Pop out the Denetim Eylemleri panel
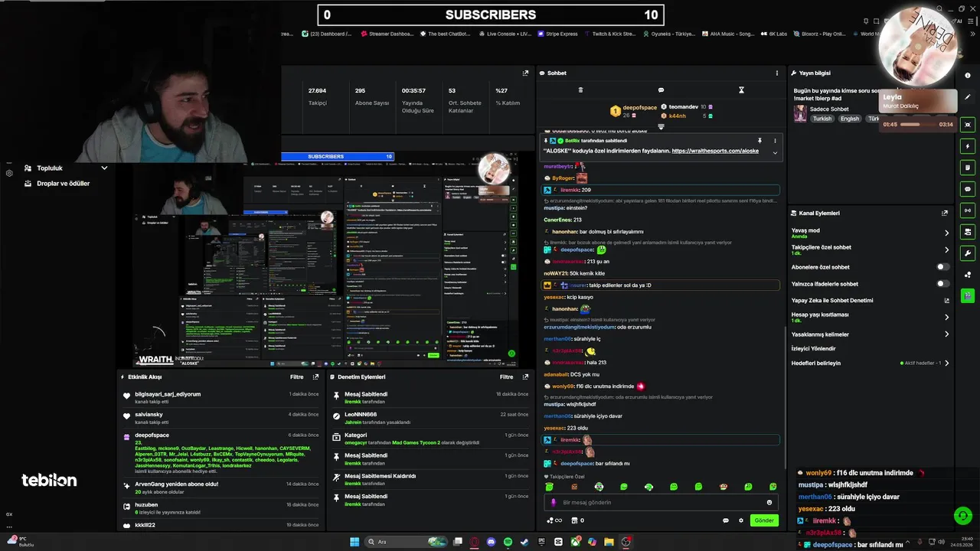This screenshot has width=980, height=551. tap(525, 377)
